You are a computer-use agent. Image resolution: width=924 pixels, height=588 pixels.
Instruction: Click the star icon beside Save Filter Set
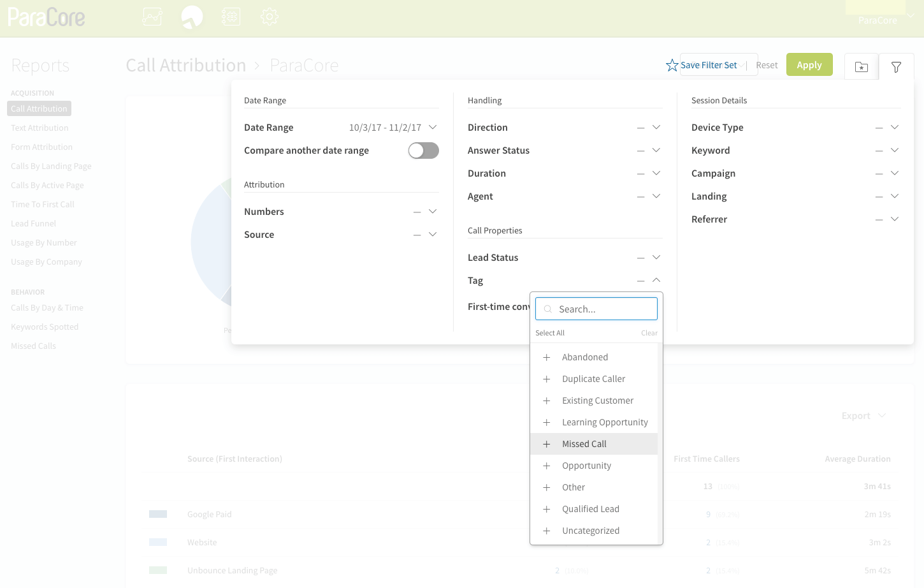click(x=672, y=65)
